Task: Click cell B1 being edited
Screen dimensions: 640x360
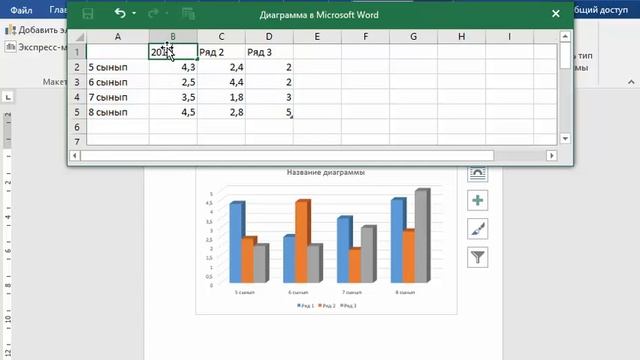Action: [x=173, y=52]
